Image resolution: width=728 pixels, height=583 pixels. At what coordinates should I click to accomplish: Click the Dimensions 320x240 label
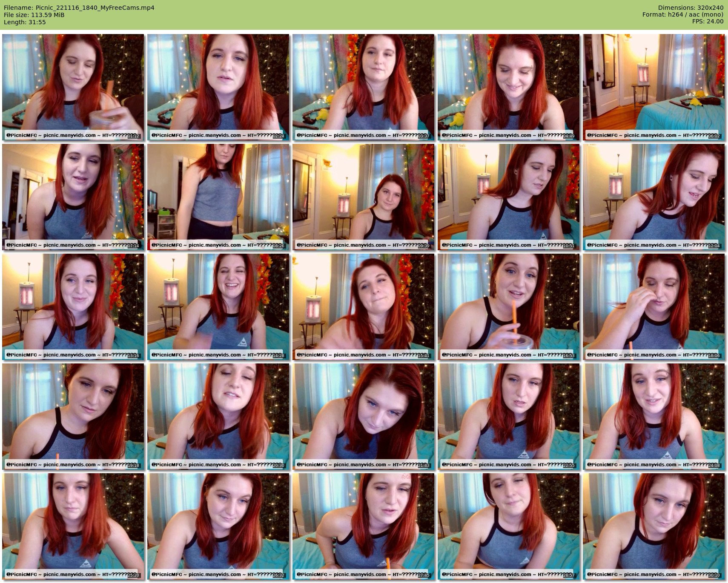[691, 8]
